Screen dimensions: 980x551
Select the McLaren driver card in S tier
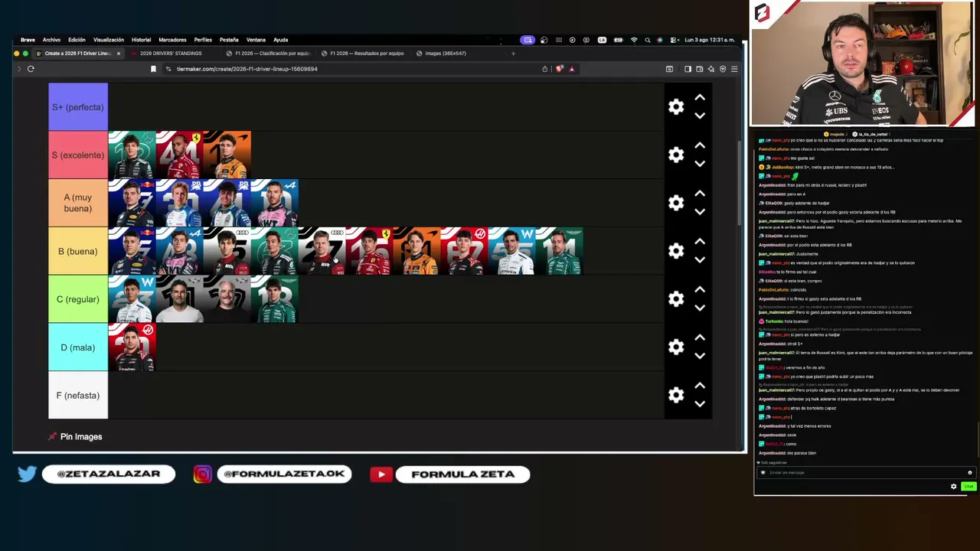pyautogui.click(x=227, y=155)
